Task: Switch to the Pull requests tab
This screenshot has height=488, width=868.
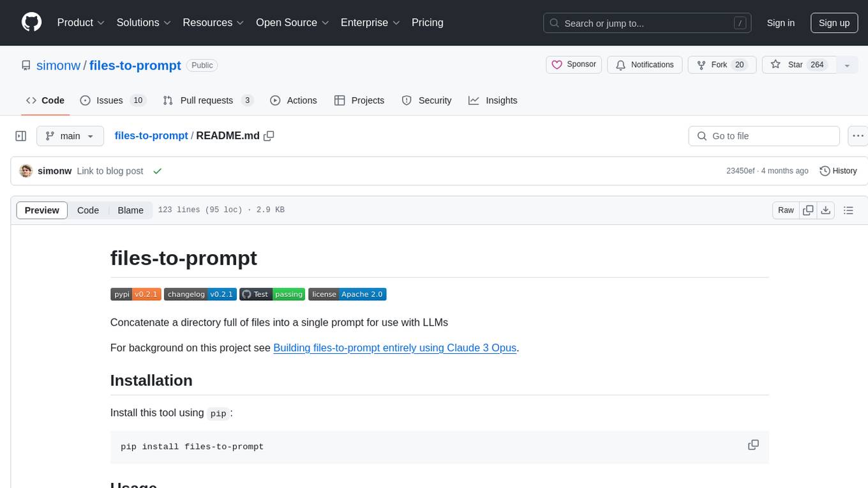Action: (208, 100)
